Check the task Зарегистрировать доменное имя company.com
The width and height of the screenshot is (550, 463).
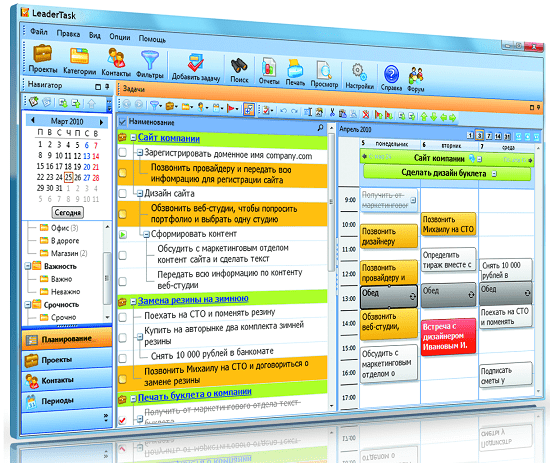point(122,152)
